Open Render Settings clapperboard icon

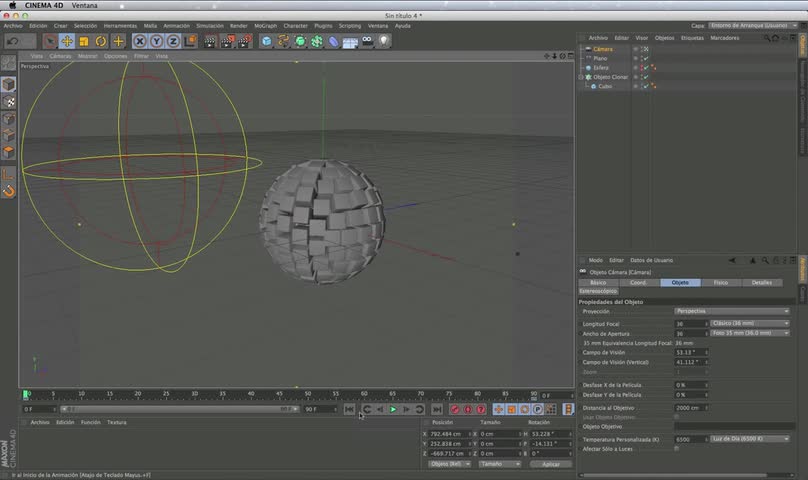click(x=244, y=41)
